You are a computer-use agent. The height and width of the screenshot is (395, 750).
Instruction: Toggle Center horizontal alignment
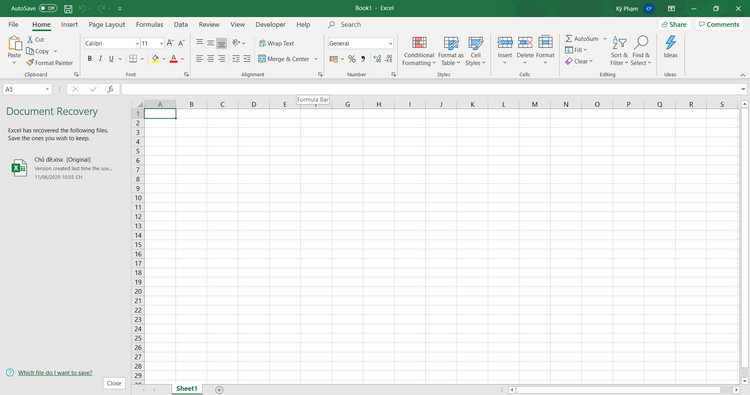pyautogui.click(x=210, y=59)
